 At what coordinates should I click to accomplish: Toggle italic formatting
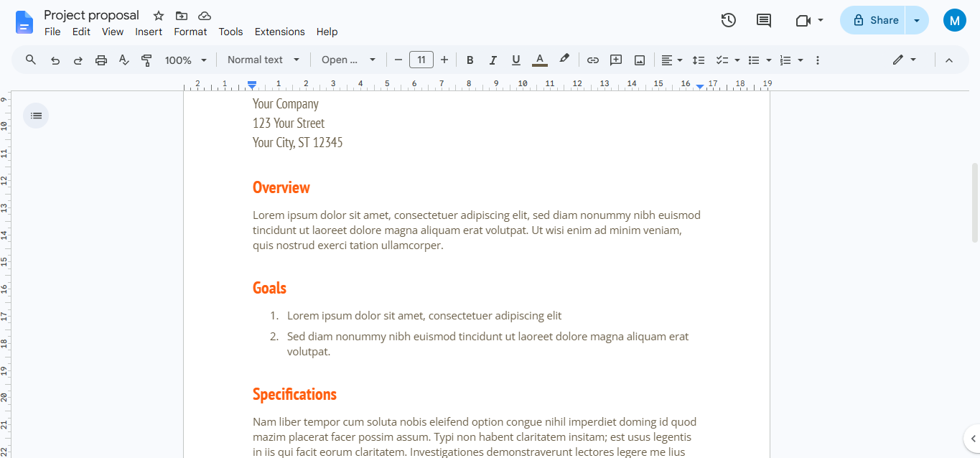click(x=493, y=60)
